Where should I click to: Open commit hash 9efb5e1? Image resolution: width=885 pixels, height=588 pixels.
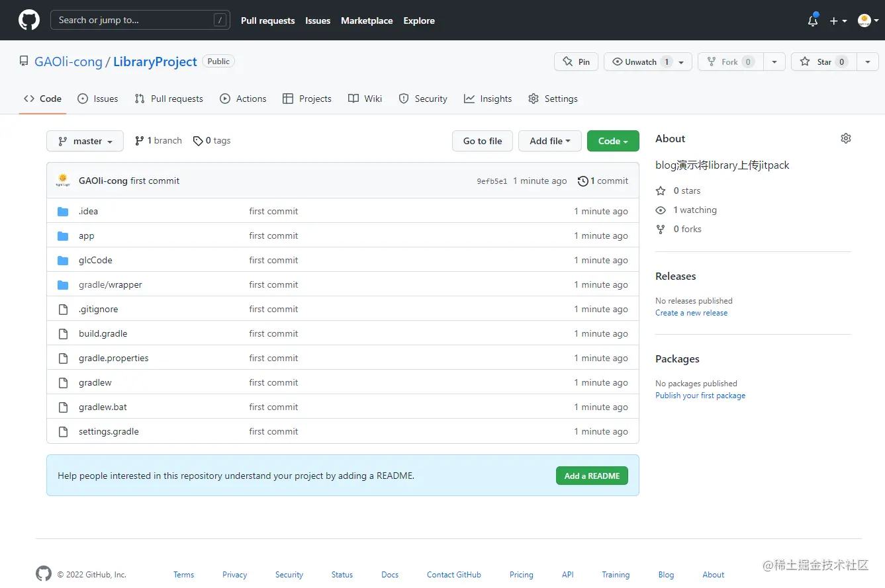(492, 181)
